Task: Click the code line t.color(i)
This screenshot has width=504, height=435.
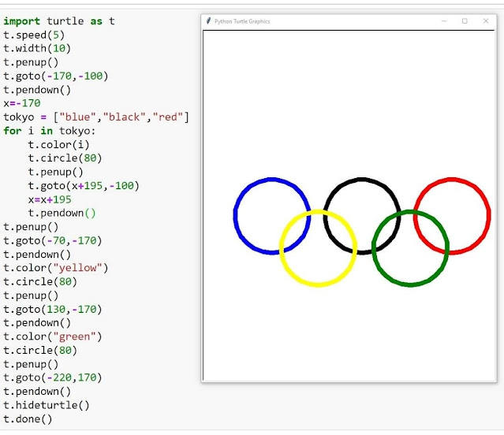Action: point(58,145)
